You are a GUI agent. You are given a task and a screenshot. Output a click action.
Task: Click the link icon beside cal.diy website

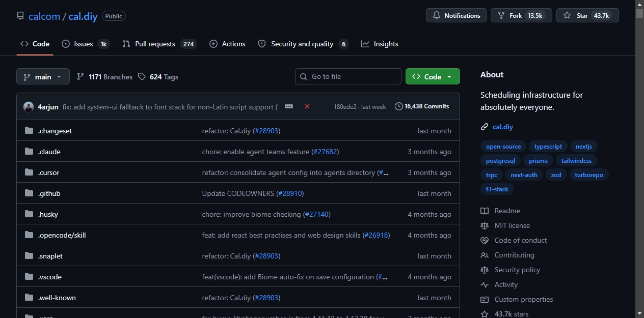[x=485, y=127]
